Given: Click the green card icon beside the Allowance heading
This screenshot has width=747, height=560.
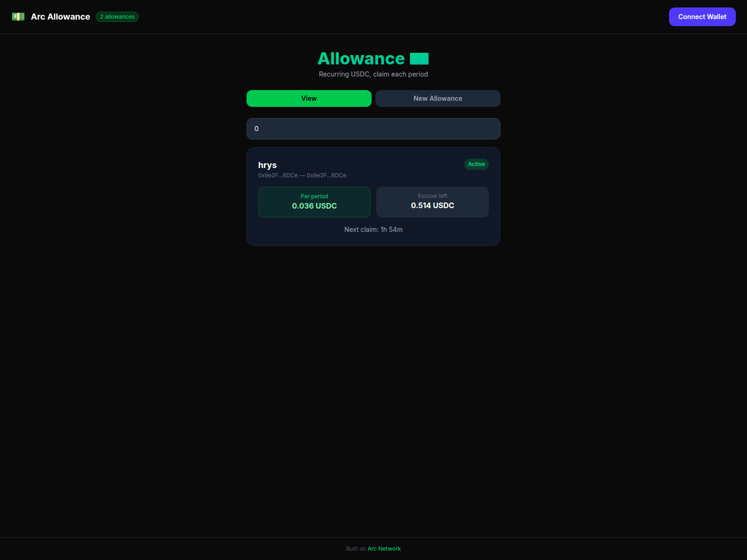Looking at the screenshot, I should pos(419,59).
